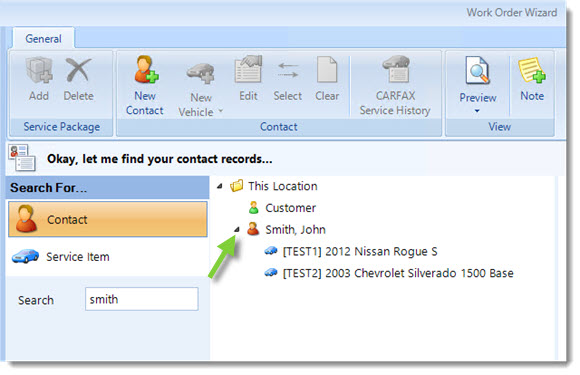Click the 'Okay, let me find your contact records...' message
The image size is (580, 375).
[x=159, y=159]
